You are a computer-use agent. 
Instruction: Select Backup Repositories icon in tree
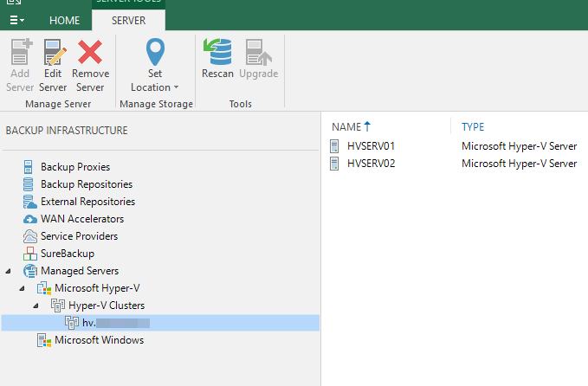28,184
